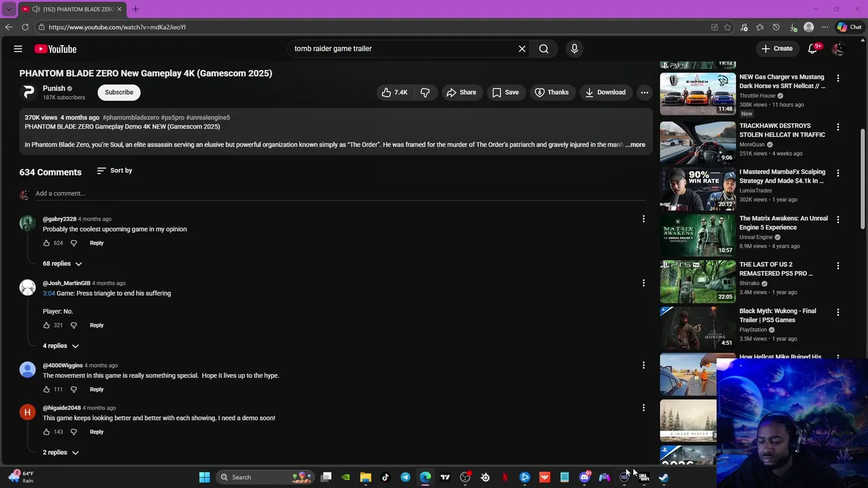Expand 4 replies under @Josh_MartinGIB
The width and height of the screenshot is (868, 488).
point(61,346)
